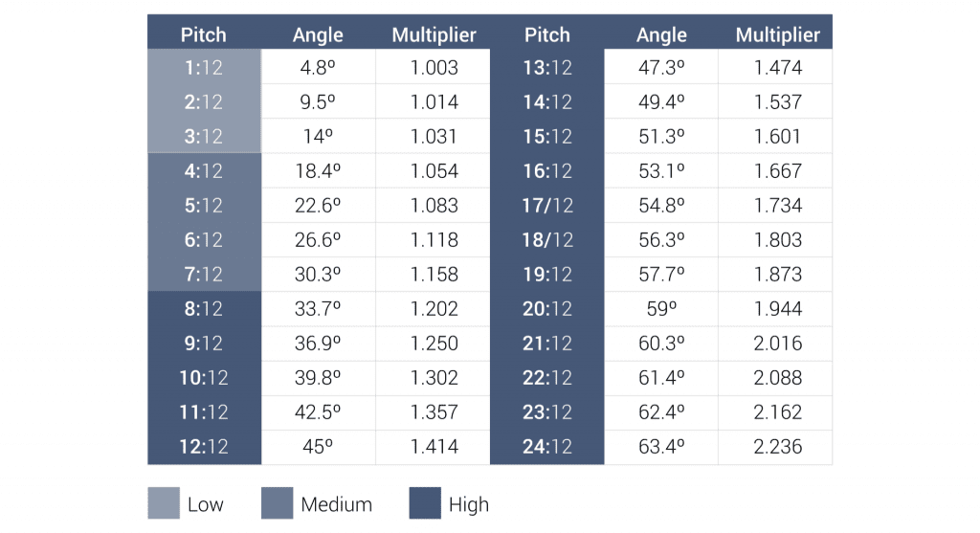
Task: Select the 13:12 pitch cell
Action: point(547,68)
